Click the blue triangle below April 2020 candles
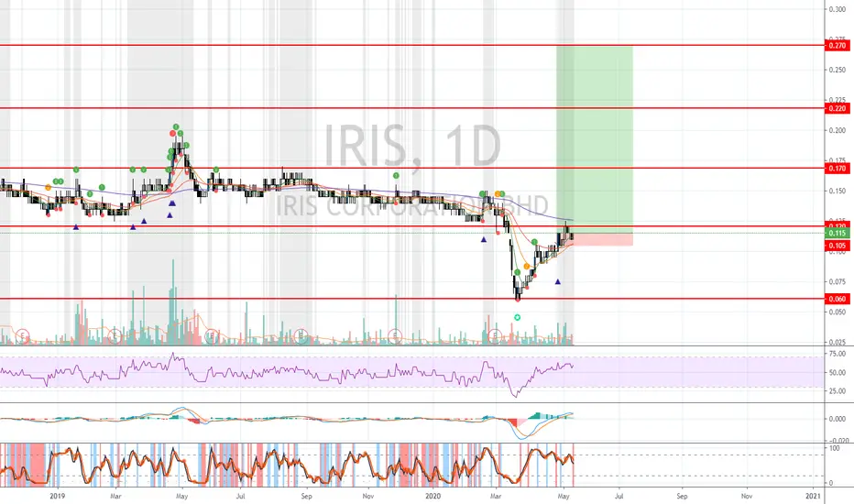 (x=558, y=281)
